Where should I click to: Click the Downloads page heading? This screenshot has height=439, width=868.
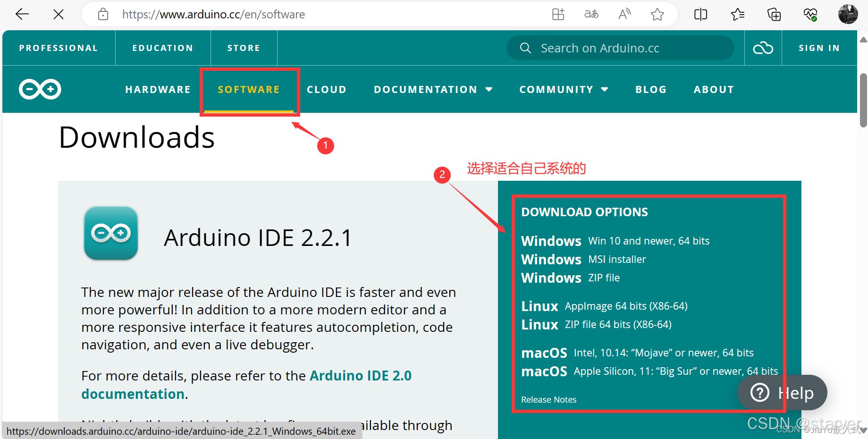coord(137,137)
